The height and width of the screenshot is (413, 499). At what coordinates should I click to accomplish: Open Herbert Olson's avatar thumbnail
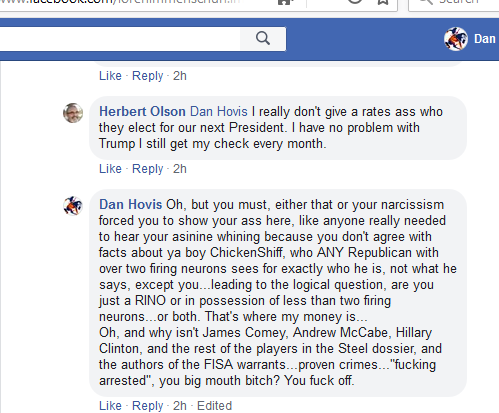(x=73, y=113)
